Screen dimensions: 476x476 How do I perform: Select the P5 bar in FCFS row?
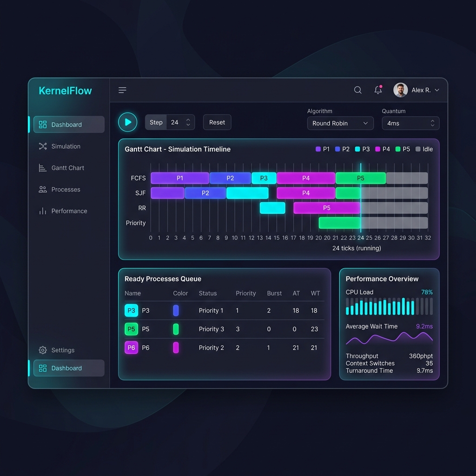(x=361, y=178)
